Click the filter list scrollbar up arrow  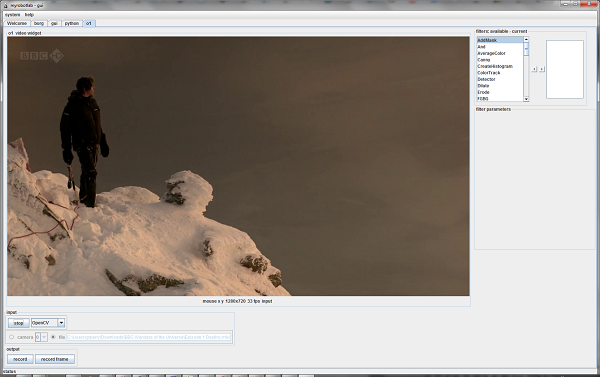[526, 39]
